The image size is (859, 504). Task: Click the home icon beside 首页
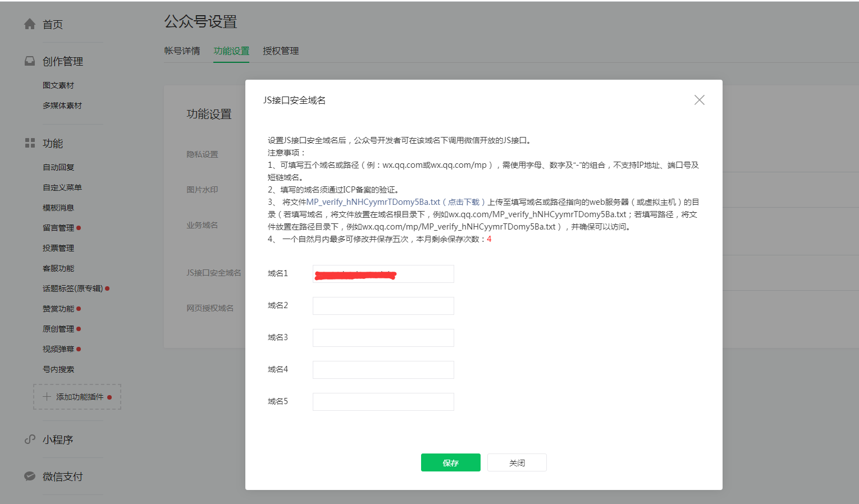pos(29,24)
